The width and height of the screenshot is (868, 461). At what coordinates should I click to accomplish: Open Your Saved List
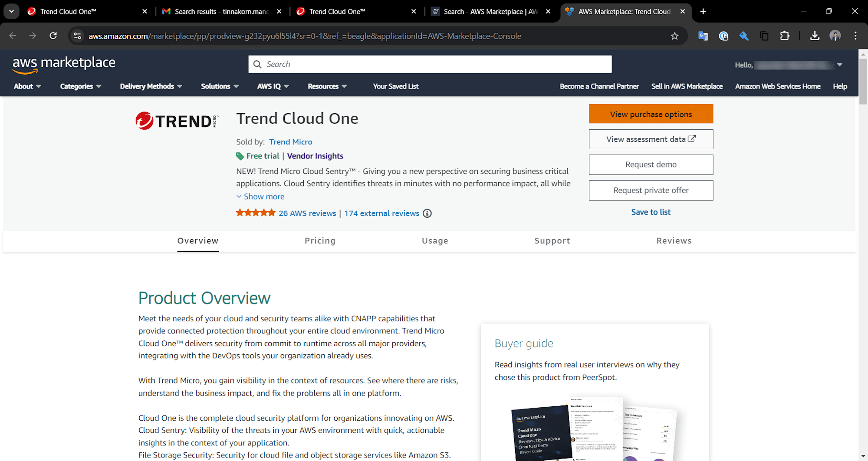tap(396, 86)
